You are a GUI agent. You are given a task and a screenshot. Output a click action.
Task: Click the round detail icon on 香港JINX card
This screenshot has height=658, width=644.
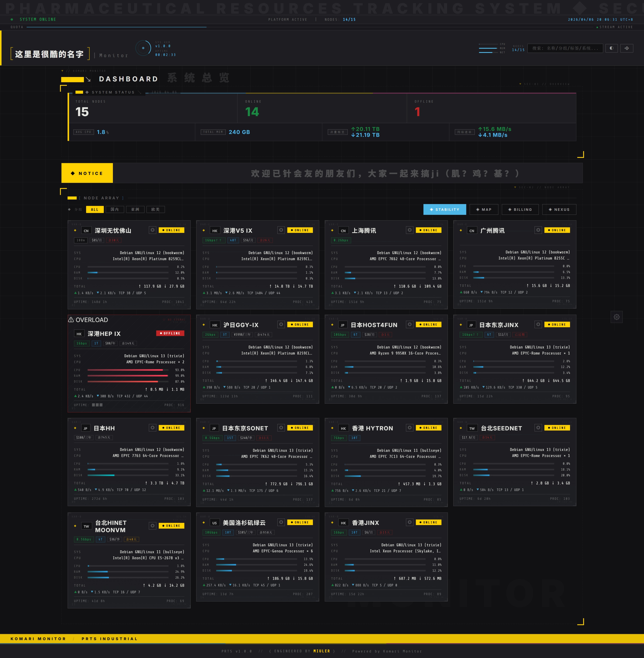pyautogui.click(x=410, y=522)
